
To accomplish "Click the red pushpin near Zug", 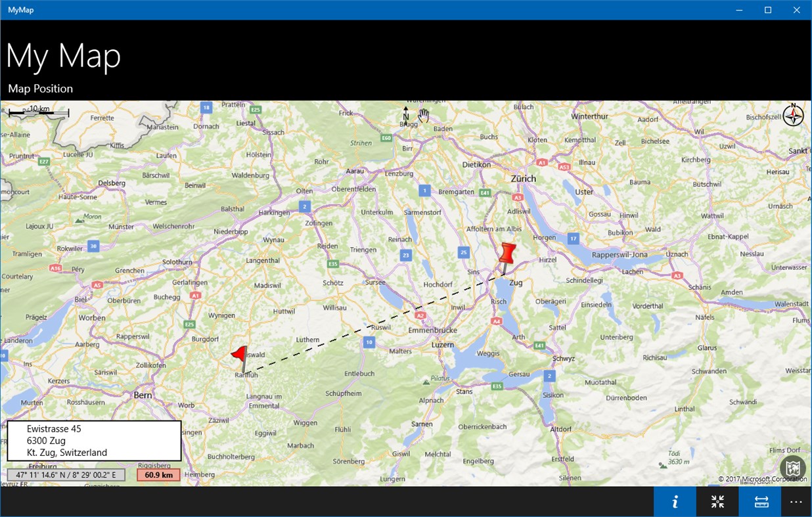I will [x=506, y=253].
